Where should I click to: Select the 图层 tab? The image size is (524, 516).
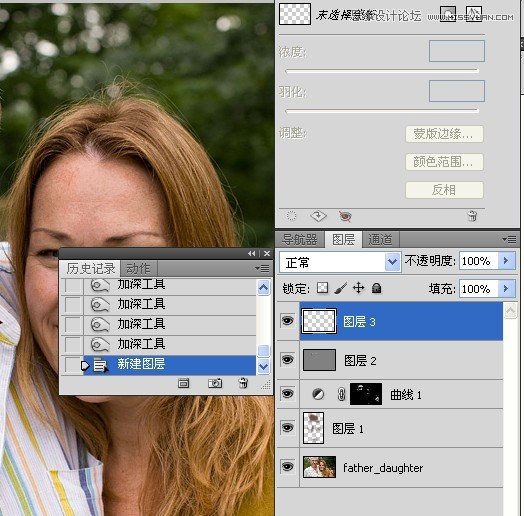point(343,239)
